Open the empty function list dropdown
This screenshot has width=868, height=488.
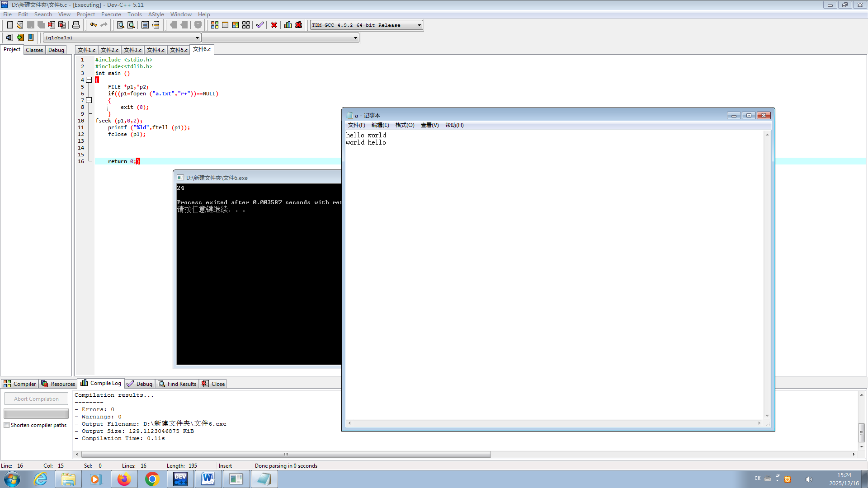tap(355, 38)
